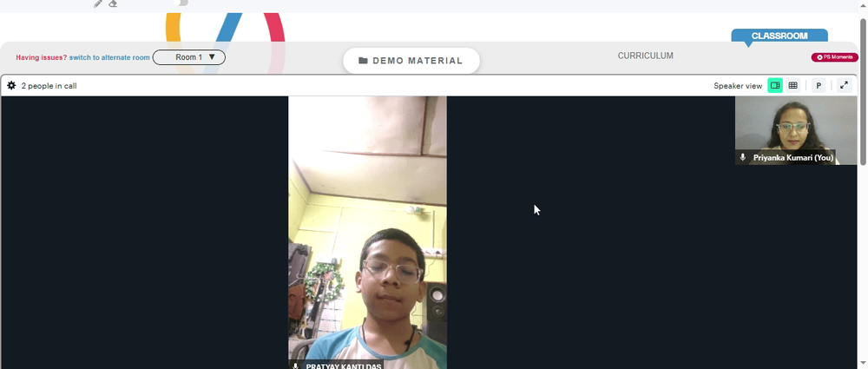Select Pratyay Kanti Das main video

[x=367, y=232]
